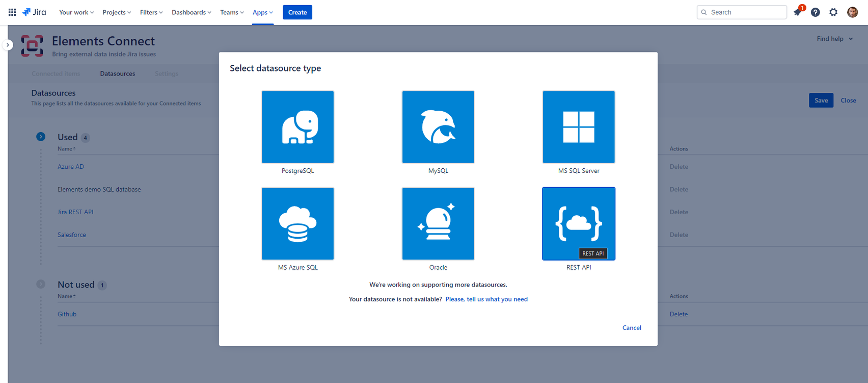This screenshot has height=383, width=868.
Task: Select the PostgreSQL datasource tile
Action: coord(297,127)
